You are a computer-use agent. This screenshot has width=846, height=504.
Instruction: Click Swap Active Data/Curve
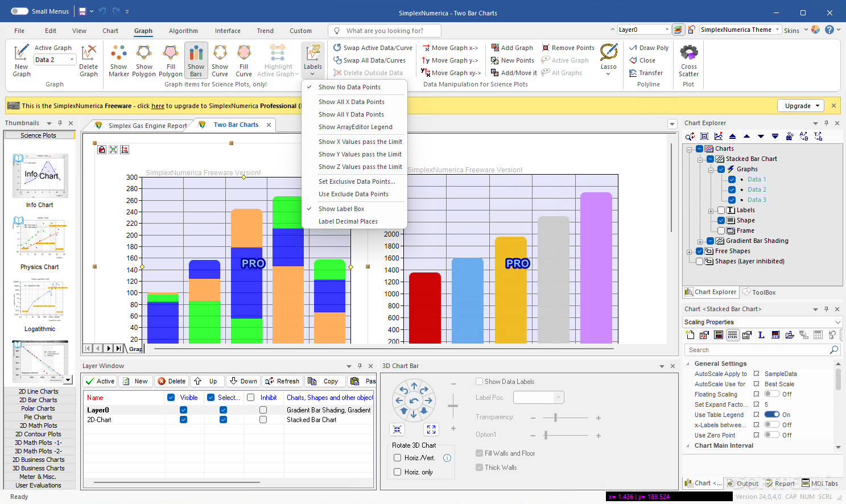click(373, 48)
